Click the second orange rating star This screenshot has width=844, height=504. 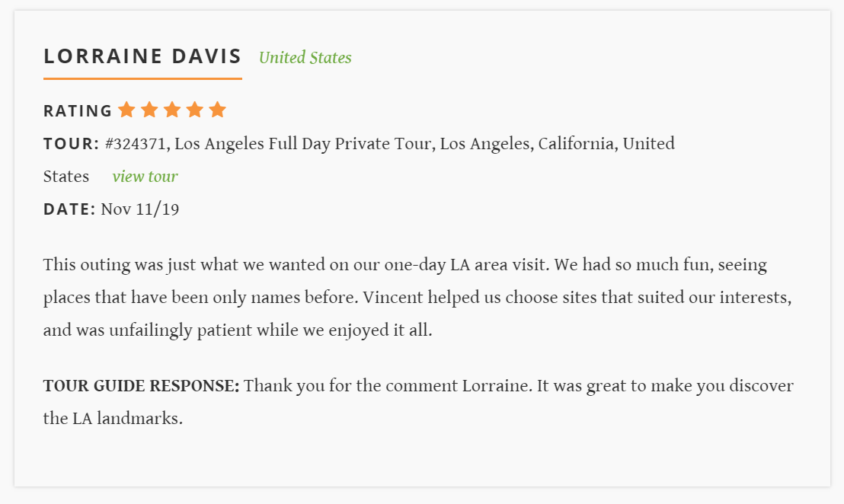(149, 110)
